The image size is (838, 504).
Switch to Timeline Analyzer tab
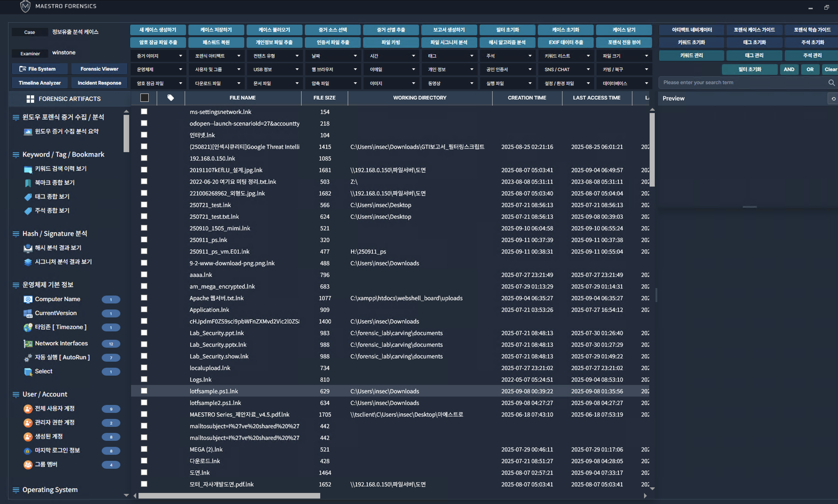[x=40, y=83]
